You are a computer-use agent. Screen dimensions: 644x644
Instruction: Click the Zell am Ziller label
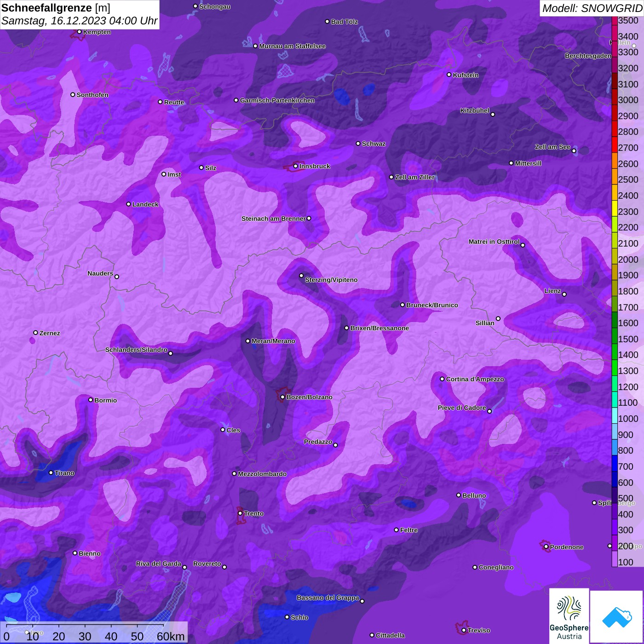point(414,177)
